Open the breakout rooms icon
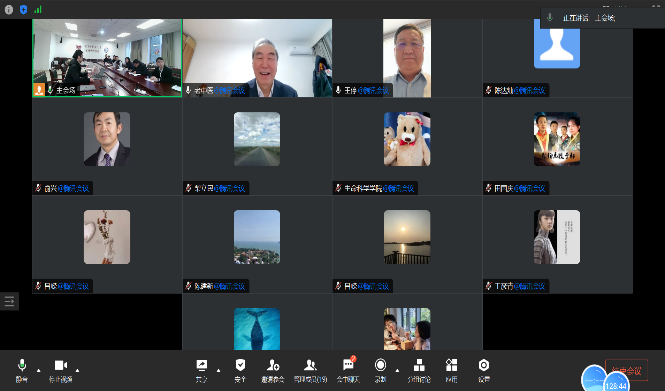This screenshot has width=665, height=391. [419, 370]
